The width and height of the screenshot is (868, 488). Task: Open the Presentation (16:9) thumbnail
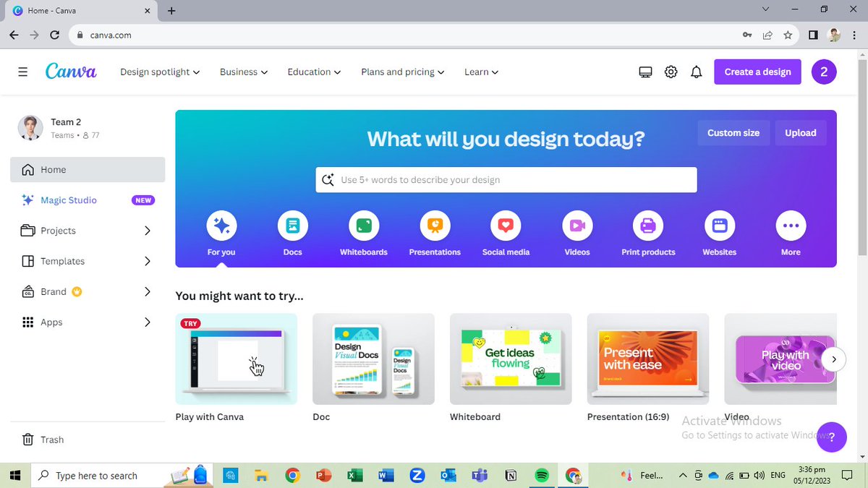[x=648, y=359]
